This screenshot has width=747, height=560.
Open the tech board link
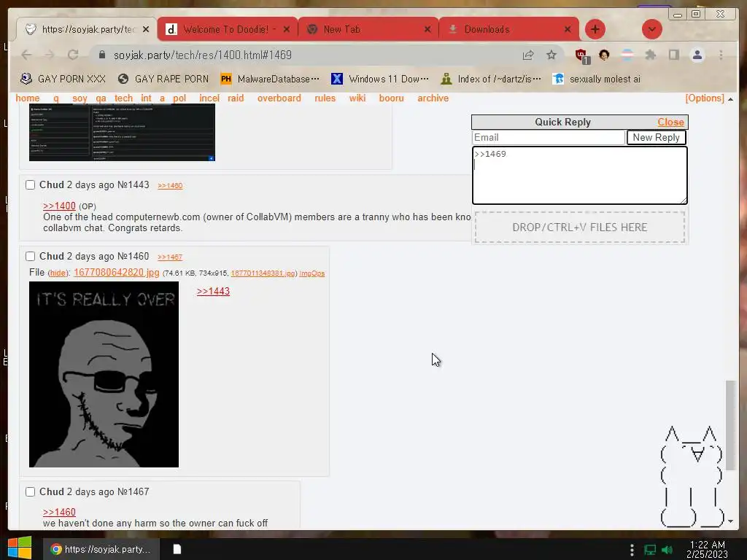(x=123, y=98)
